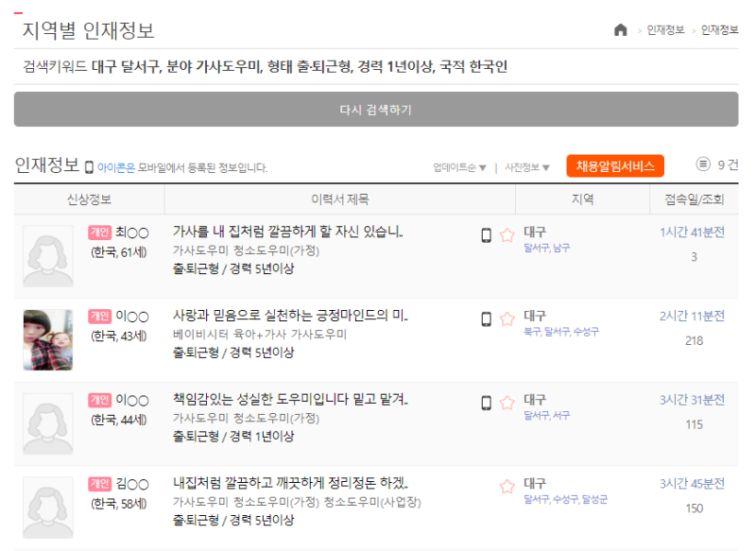756x551 pixels.
Task: Click the 채용알림서비스 button
Action: (x=615, y=165)
